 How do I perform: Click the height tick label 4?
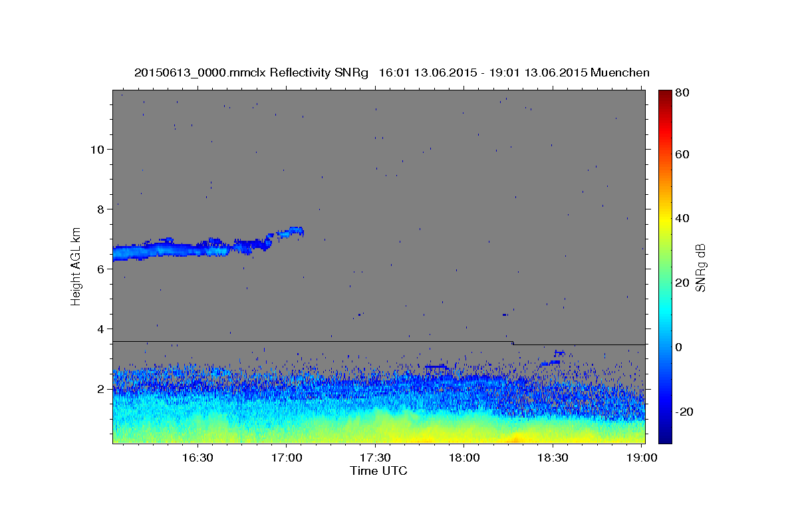[x=100, y=329]
